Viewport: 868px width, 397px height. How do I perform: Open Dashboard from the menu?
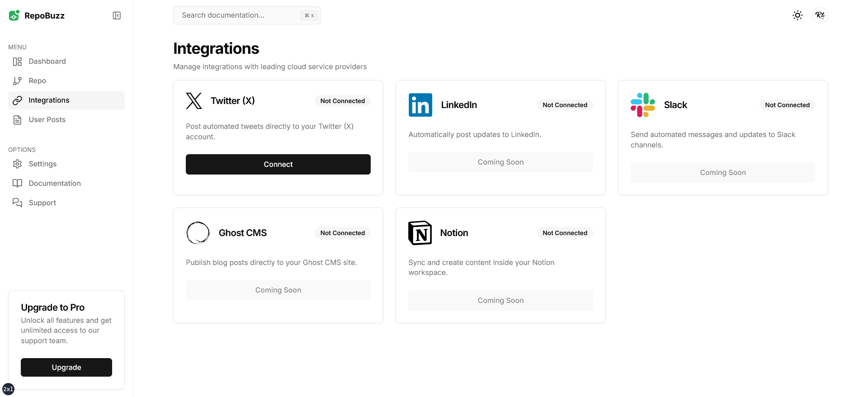point(66,61)
